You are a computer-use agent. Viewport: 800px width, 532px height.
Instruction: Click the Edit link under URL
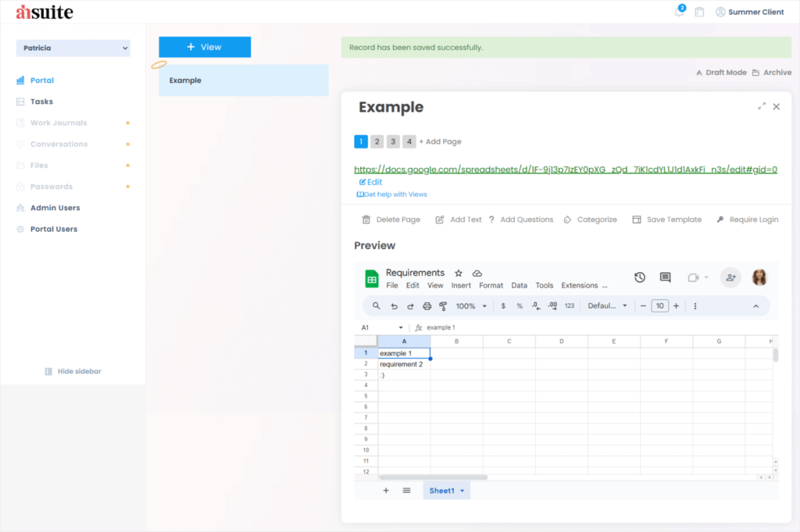tap(371, 182)
